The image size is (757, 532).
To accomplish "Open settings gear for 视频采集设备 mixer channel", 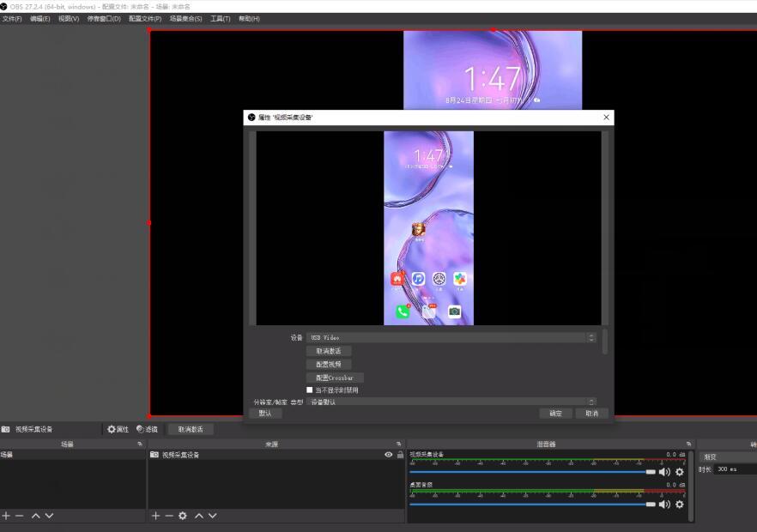I will [x=680, y=472].
